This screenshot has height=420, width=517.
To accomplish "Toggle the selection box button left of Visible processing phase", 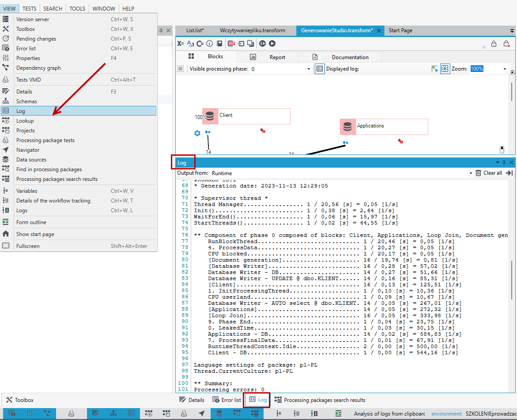I will [181, 69].
